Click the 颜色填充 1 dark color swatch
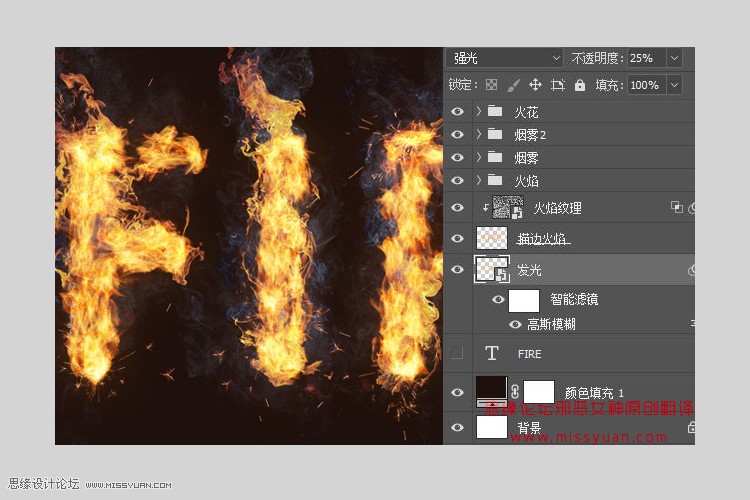 (x=491, y=392)
